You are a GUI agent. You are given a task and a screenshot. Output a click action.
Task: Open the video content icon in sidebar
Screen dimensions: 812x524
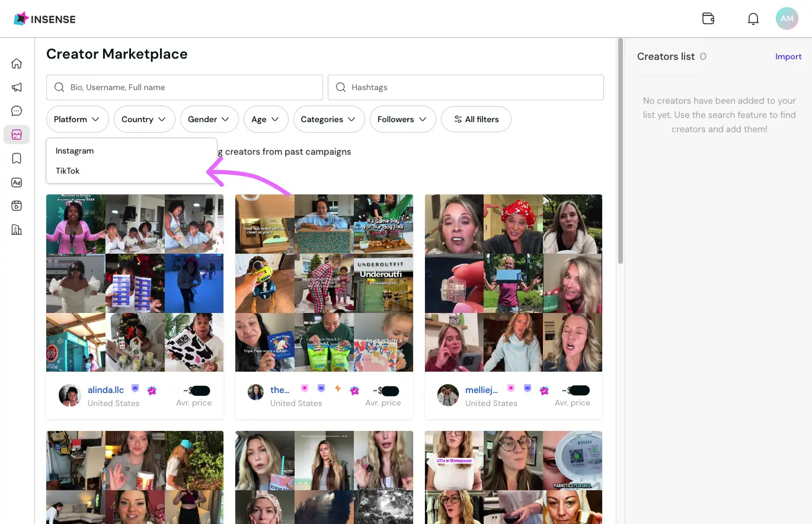click(16, 206)
